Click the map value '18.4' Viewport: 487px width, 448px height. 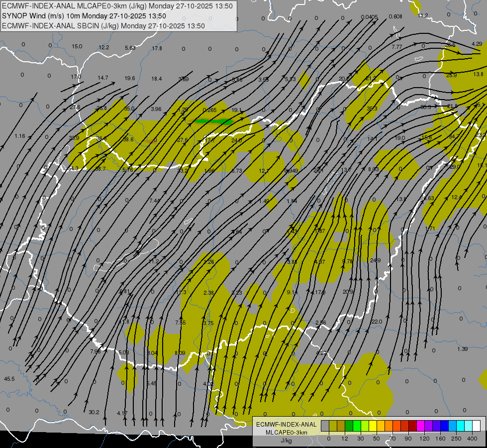tap(157, 79)
